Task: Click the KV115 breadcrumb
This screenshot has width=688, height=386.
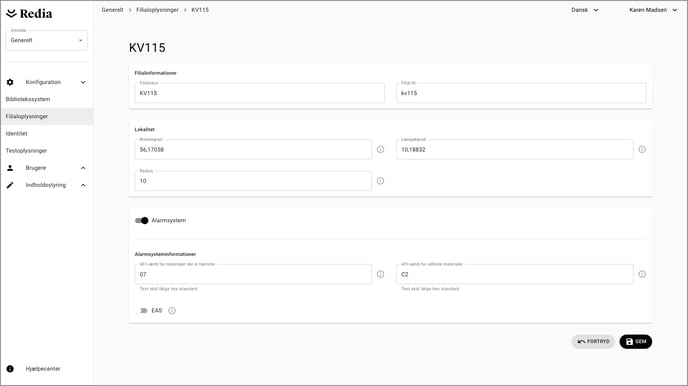Action: click(x=200, y=10)
